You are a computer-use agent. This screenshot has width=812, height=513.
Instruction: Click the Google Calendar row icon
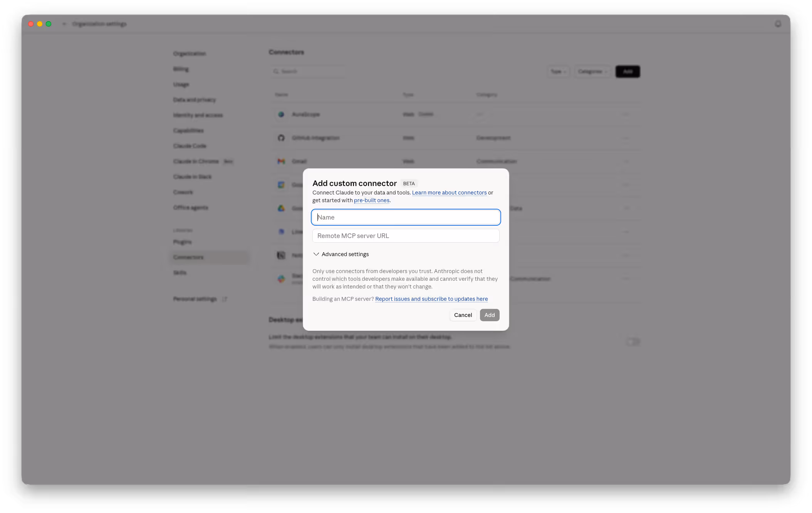click(x=281, y=185)
